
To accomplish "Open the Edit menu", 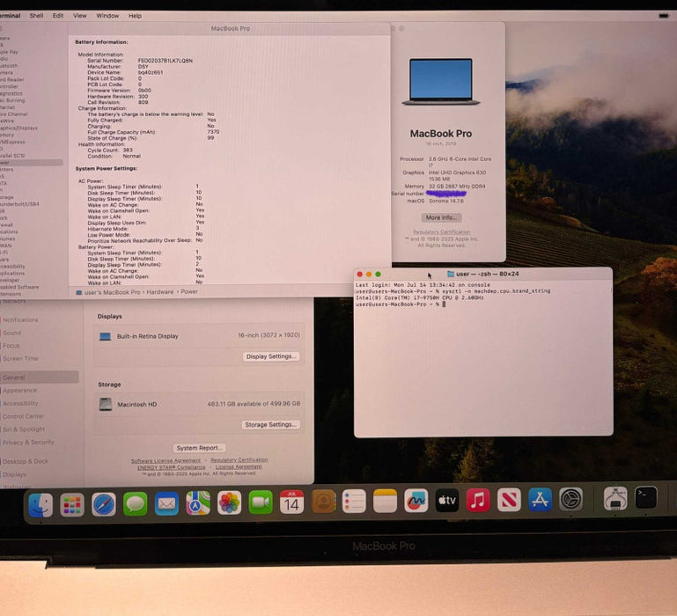I will (58, 16).
